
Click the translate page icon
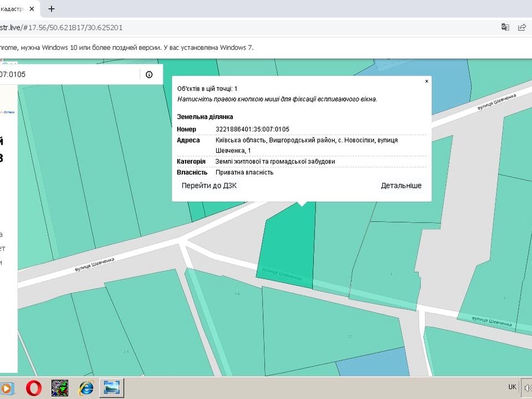click(x=505, y=27)
